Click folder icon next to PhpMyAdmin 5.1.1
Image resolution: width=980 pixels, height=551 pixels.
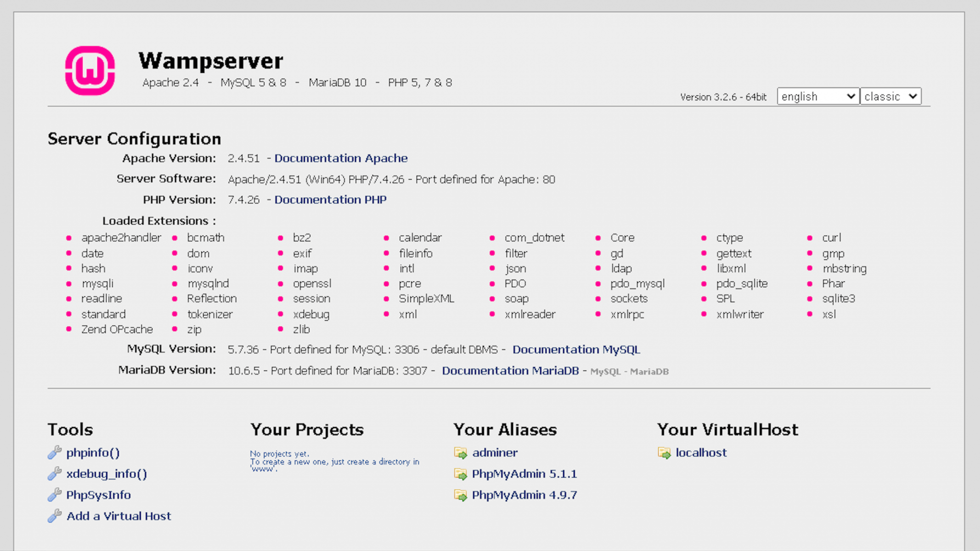460,474
